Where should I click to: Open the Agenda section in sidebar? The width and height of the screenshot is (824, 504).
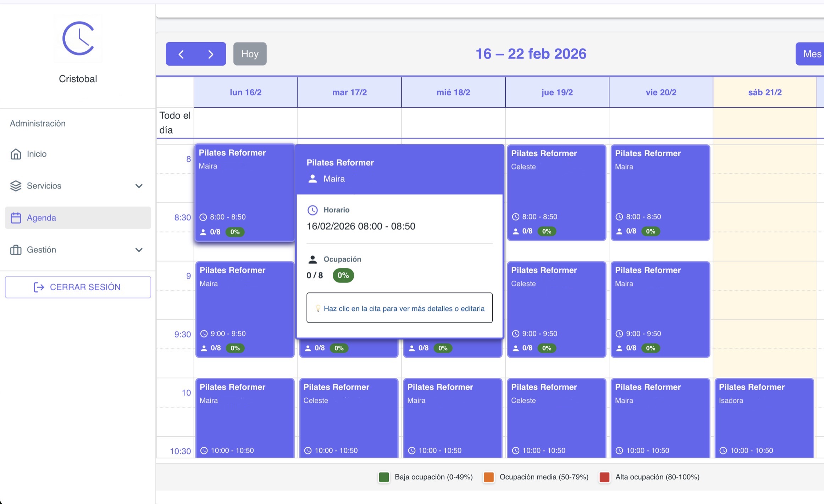[x=42, y=218]
